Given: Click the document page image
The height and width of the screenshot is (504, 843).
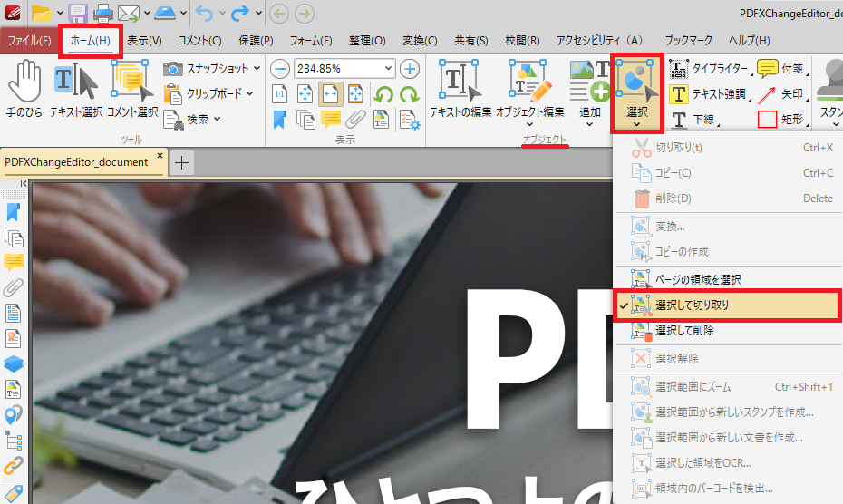Looking at the screenshot, I should [x=322, y=344].
